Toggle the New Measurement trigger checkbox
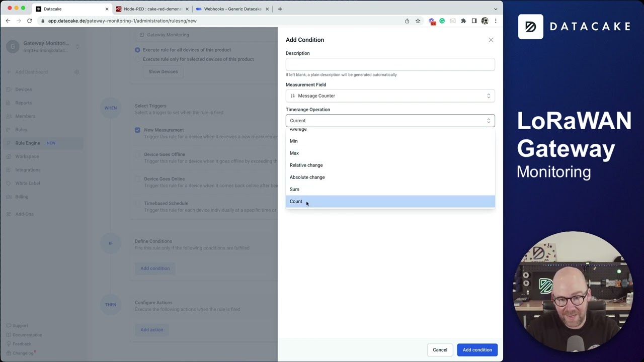Viewport: 644px width, 362px height. click(137, 130)
